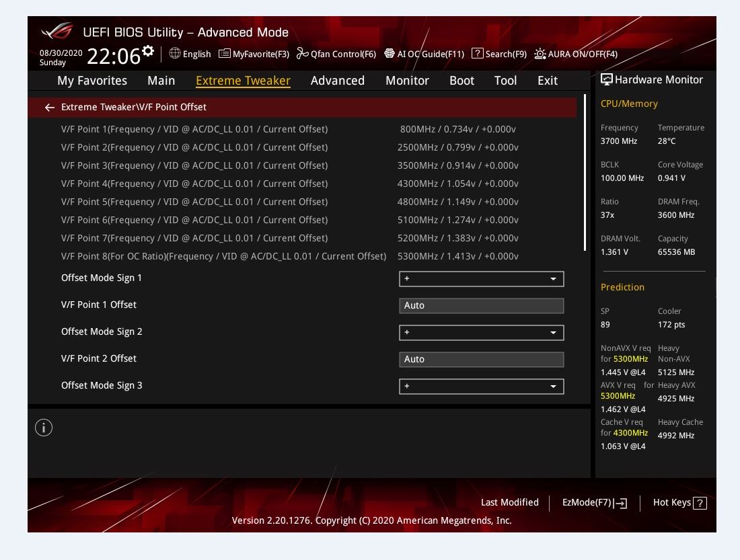Viewport: 740px width, 560px height.
Task: Click the settings list scrollbar
Action: [585, 173]
